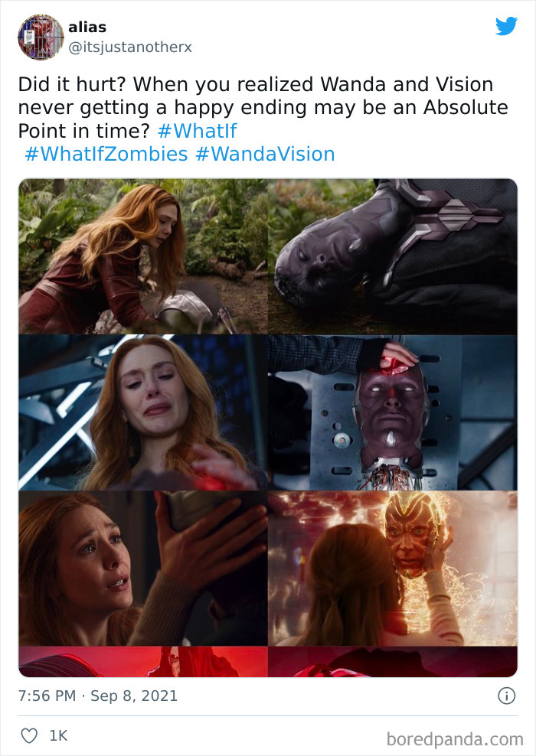Open the glowing disintegrating Vision image
The height and width of the screenshot is (756, 536).
(393, 569)
